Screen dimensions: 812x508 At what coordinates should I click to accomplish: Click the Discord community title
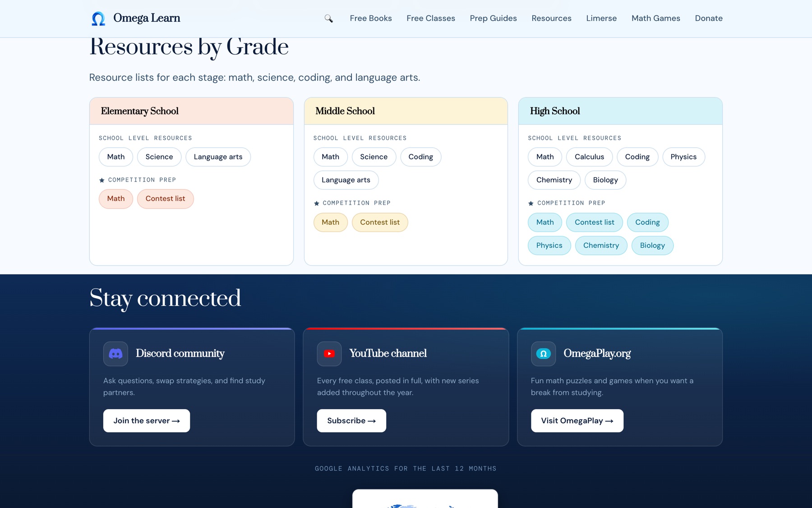point(180,354)
